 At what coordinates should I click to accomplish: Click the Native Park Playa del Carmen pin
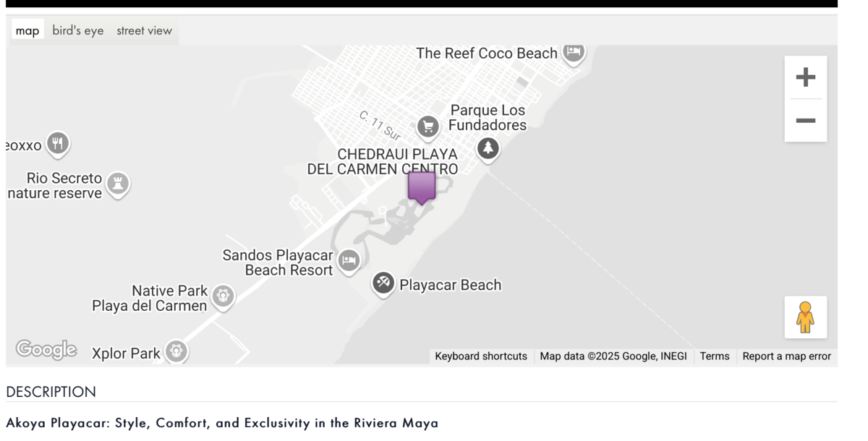pos(223,296)
